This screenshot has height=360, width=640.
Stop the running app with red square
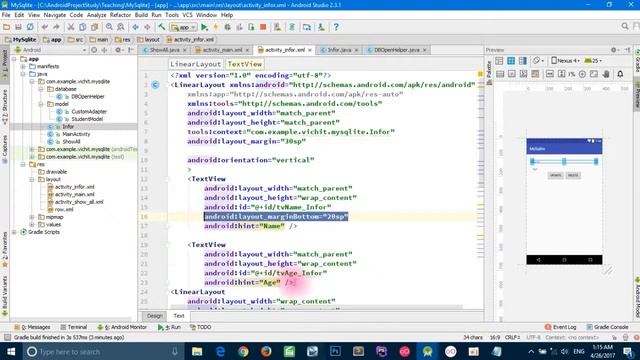[x=263, y=27]
